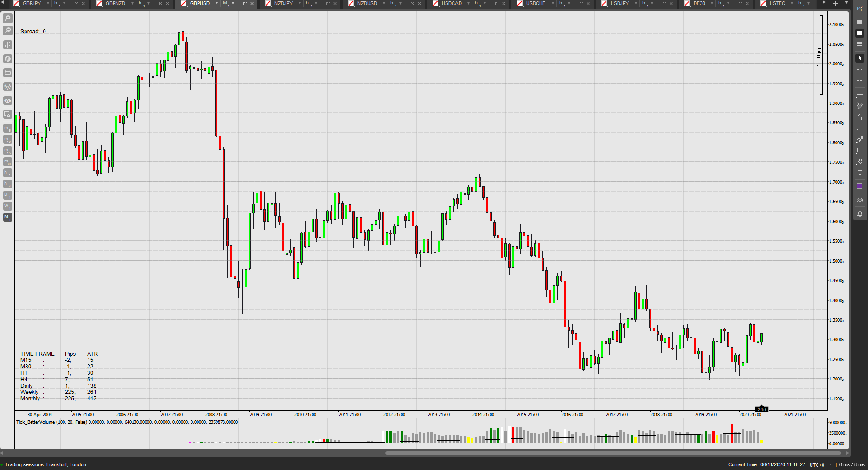Click the zoom in magnifier icon
Viewport: 868px width, 470px height.
7,19
